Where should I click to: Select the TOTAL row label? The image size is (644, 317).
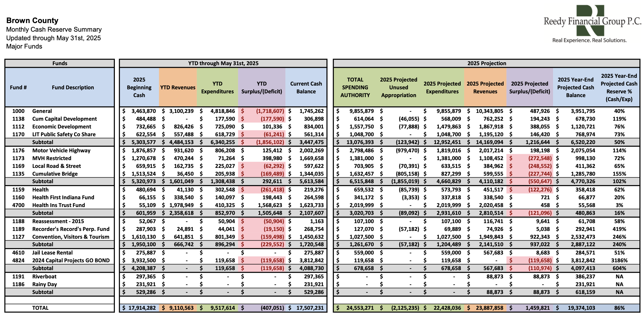(41, 308)
